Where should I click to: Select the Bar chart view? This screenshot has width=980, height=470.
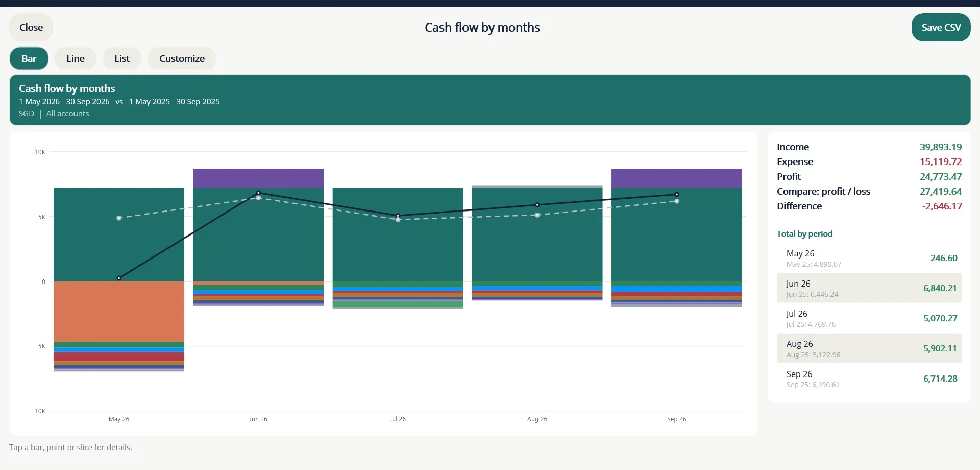coord(29,59)
